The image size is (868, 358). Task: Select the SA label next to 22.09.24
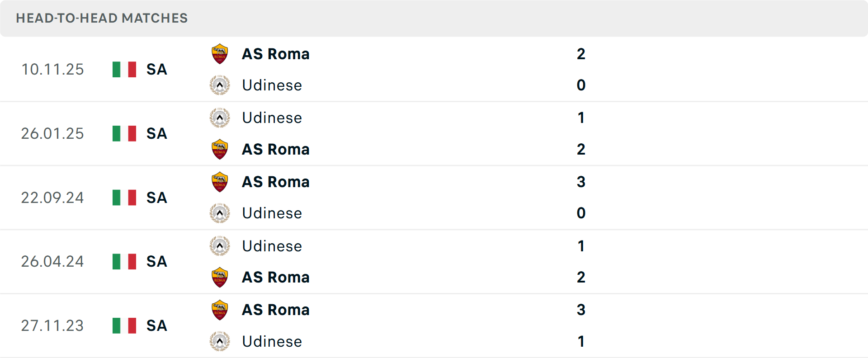[156, 198]
